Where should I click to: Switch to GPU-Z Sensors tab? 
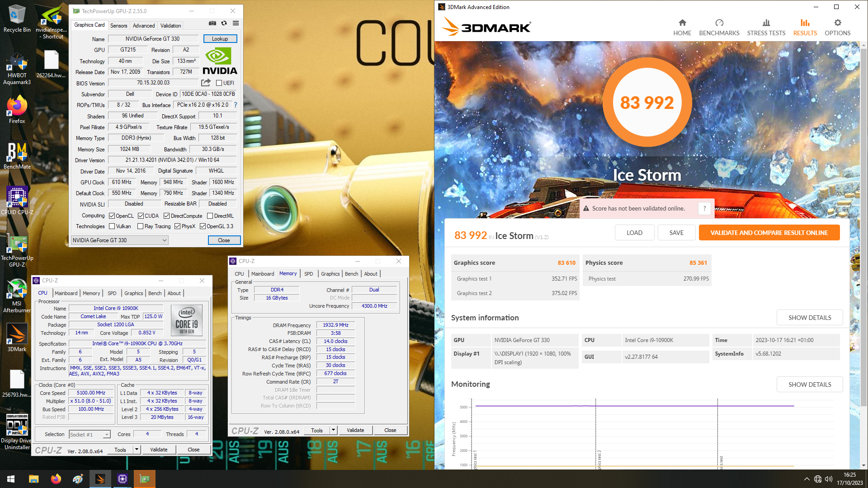click(x=118, y=26)
